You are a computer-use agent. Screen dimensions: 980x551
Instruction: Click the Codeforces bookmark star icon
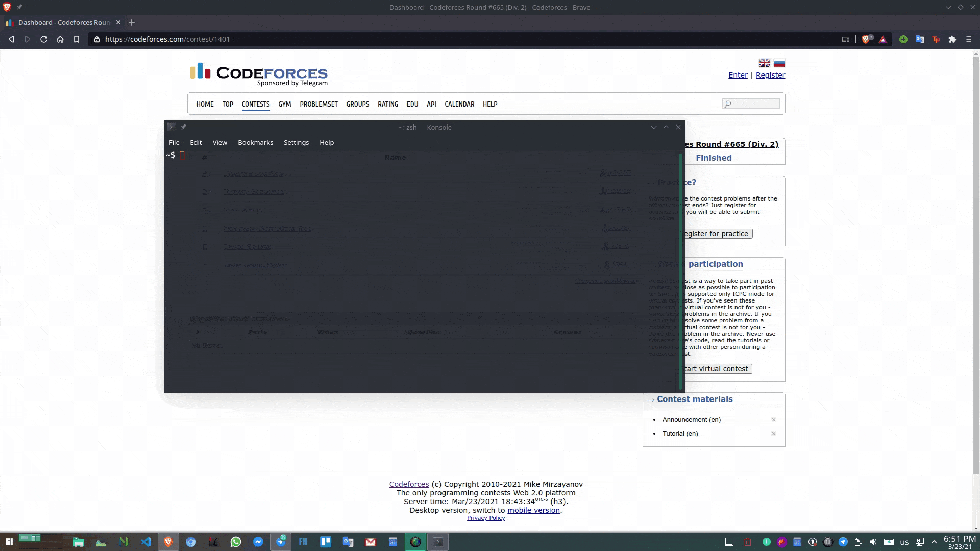tap(76, 39)
